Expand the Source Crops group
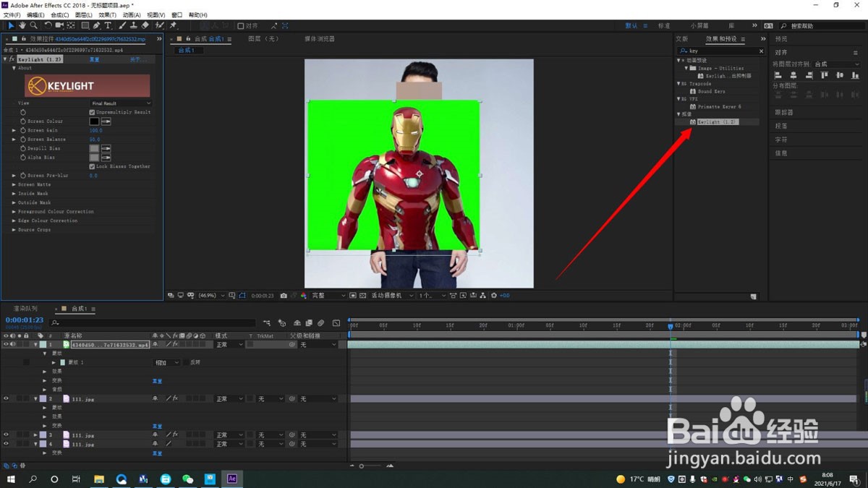This screenshot has width=868, height=488. 14,230
